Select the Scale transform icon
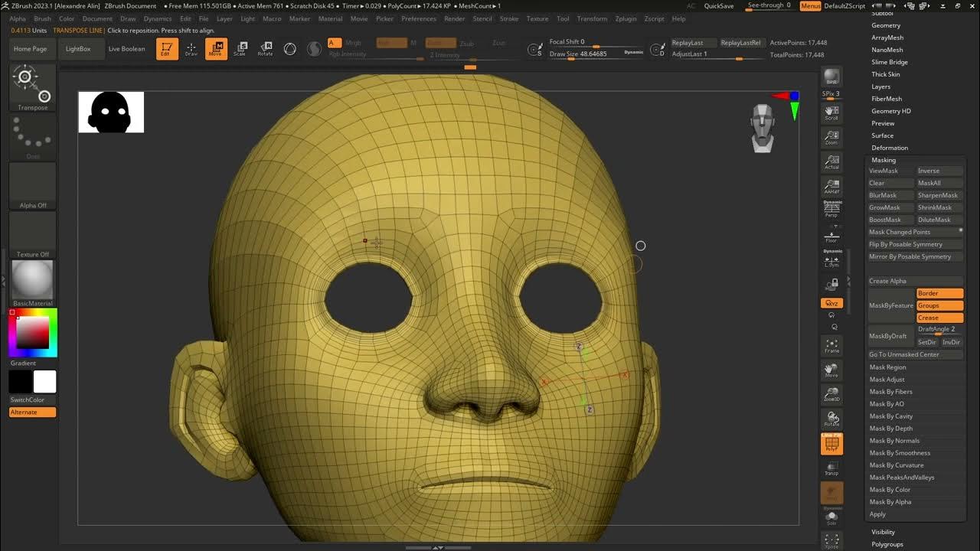The image size is (980, 551). pos(240,49)
